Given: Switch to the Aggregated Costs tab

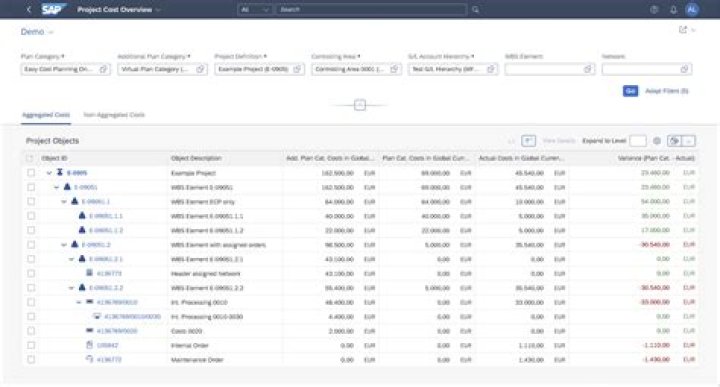Looking at the screenshot, I should pyautogui.click(x=46, y=115).
